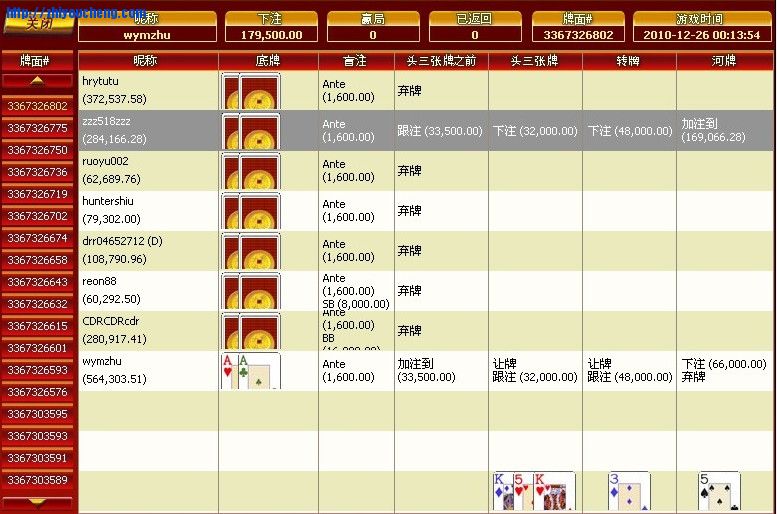Open hand number 3367326719
Viewport: 777px width, 514px height.
[x=38, y=194]
